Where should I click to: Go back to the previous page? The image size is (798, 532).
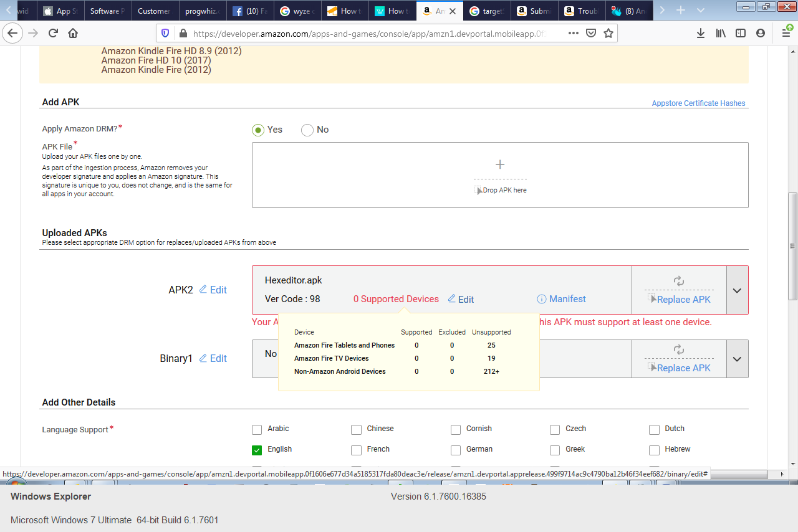point(13,33)
